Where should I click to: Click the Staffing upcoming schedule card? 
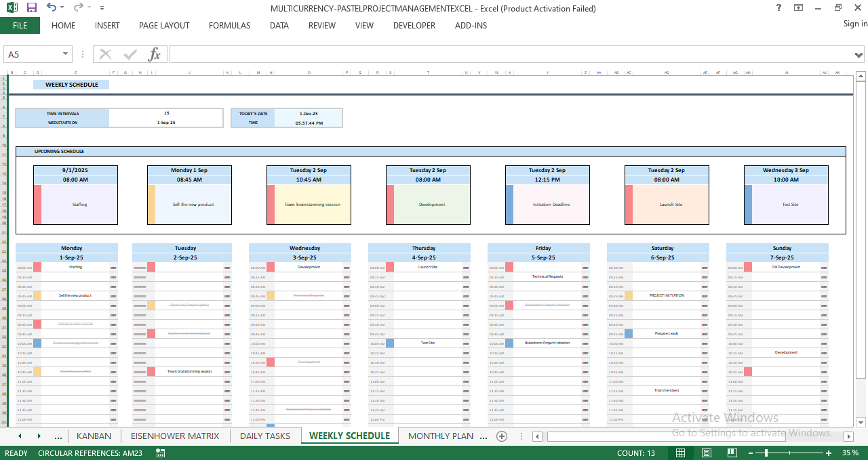75,204
